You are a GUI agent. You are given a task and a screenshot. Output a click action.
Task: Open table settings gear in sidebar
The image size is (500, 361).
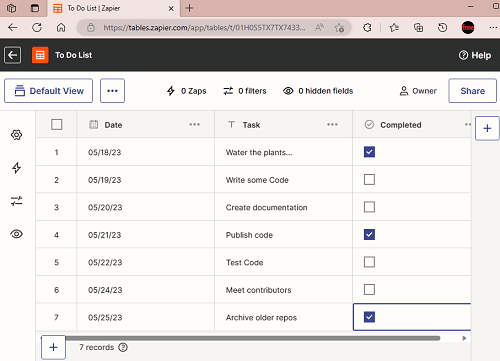[x=16, y=135]
